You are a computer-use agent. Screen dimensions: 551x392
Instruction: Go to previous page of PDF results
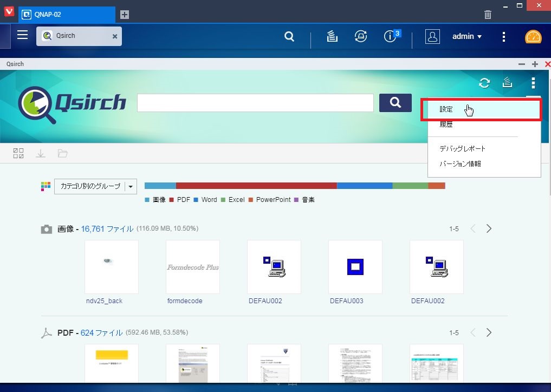point(473,332)
